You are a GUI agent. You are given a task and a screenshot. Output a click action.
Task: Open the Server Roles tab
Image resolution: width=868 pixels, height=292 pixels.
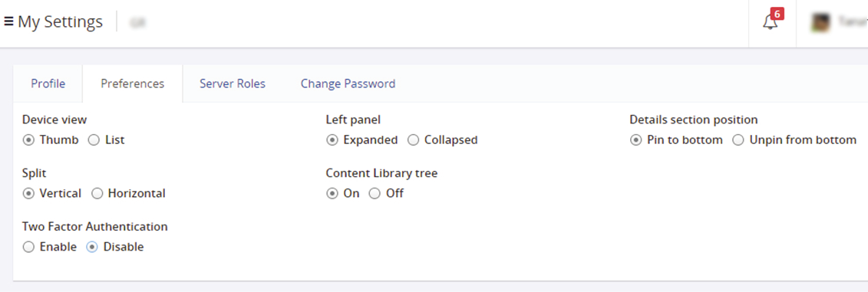233,84
